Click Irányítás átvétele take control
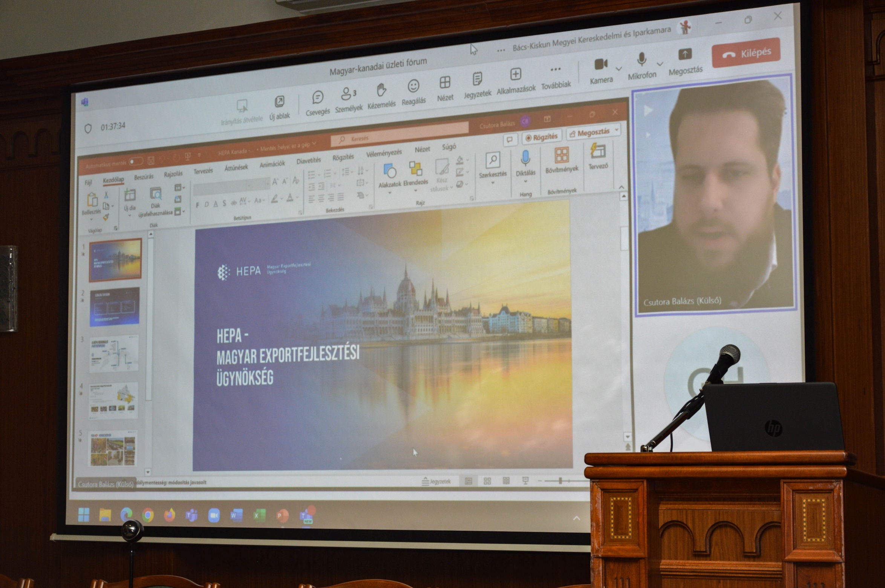Viewport: 885px width, 588px height. click(x=242, y=111)
